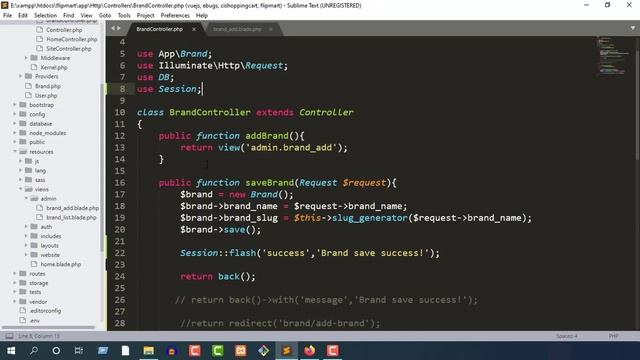Click the editor vertical scrollbar
Screen dimensions: 640x360
coord(637,98)
